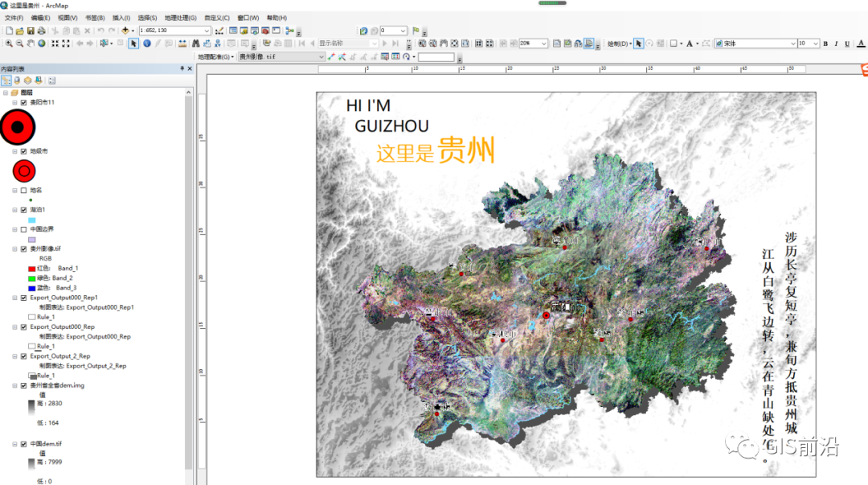Uncheck the Export_Output_2_Rep layer checkbox

tap(24, 356)
